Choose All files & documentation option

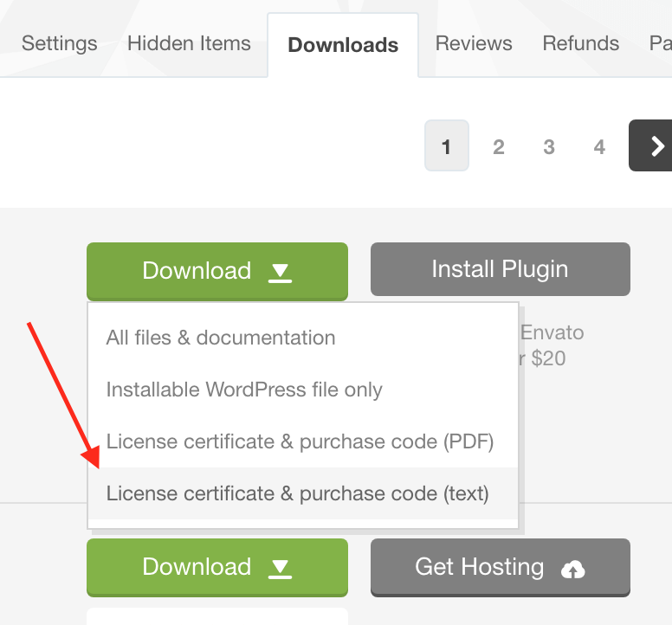[221, 338]
